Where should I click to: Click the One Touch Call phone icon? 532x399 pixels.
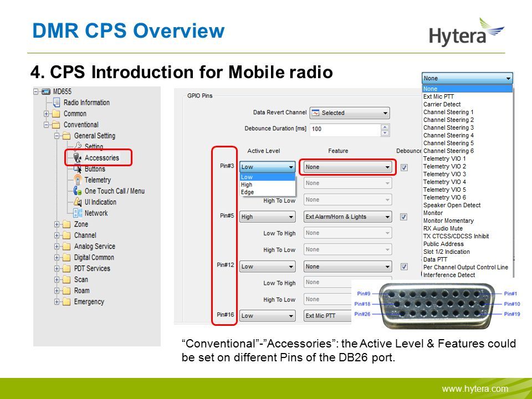[x=78, y=191]
